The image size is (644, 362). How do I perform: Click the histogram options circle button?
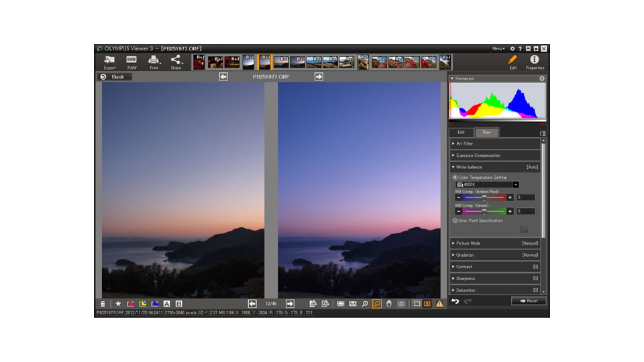coord(542,78)
